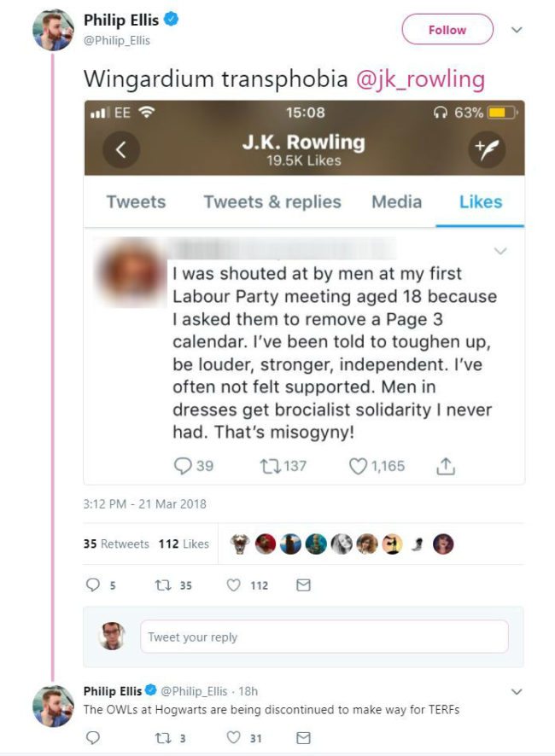Follow Philip Ellis
This screenshot has width=555, height=756.
click(447, 30)
